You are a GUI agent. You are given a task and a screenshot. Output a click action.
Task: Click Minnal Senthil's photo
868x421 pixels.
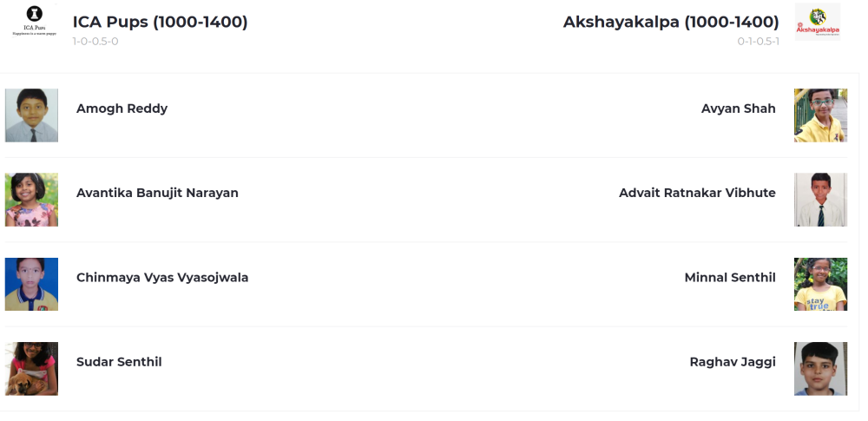click(820, 284)
